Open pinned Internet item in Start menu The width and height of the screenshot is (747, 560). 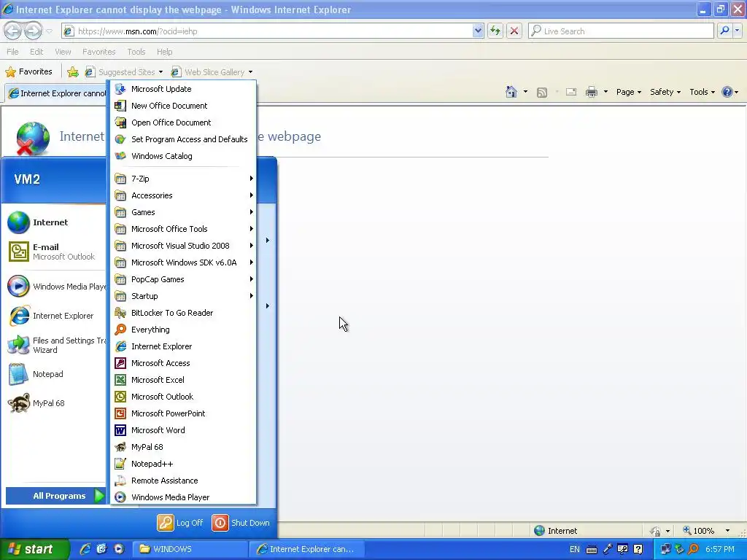(x=55, y=222)
